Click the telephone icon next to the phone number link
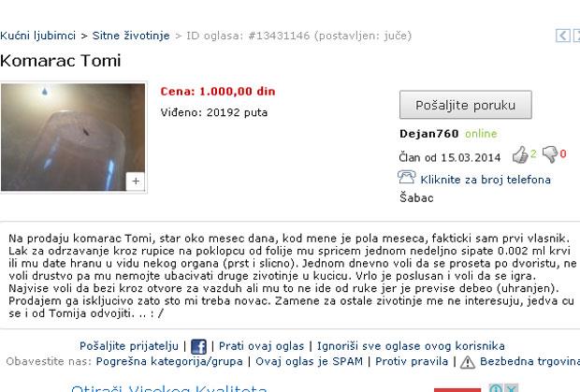580x392 pixels. click(x=407, y=177)
